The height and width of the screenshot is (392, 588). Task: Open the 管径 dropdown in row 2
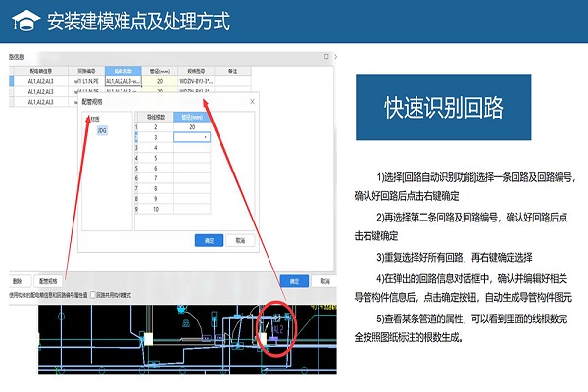tap(205, 138)
